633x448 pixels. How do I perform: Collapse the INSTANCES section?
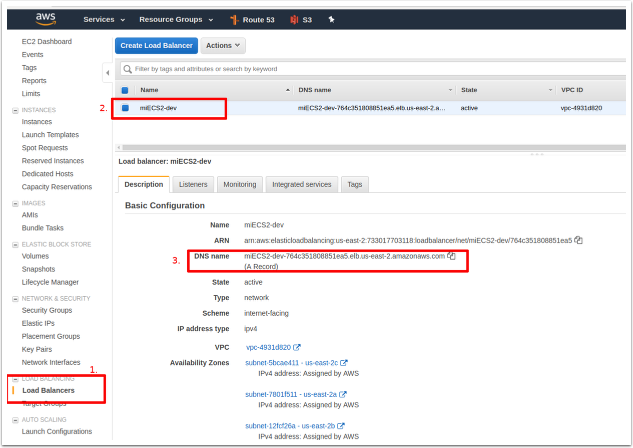pos(15,110)
